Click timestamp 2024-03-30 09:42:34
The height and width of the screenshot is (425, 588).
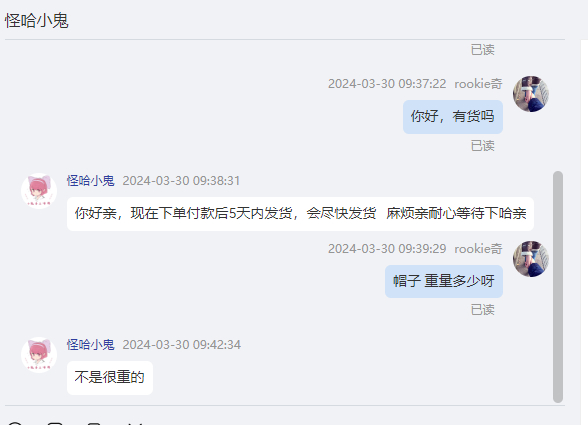182,345
